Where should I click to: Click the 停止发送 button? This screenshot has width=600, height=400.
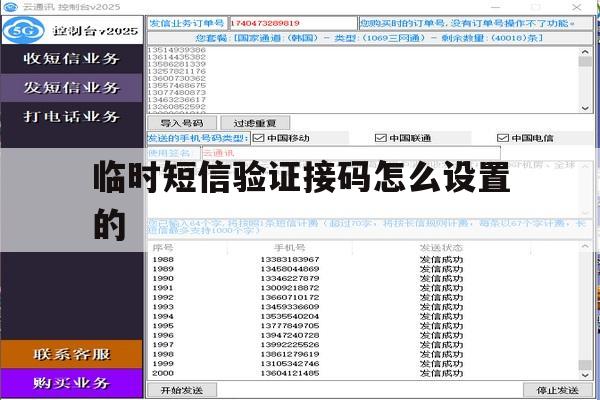(557, 390)
